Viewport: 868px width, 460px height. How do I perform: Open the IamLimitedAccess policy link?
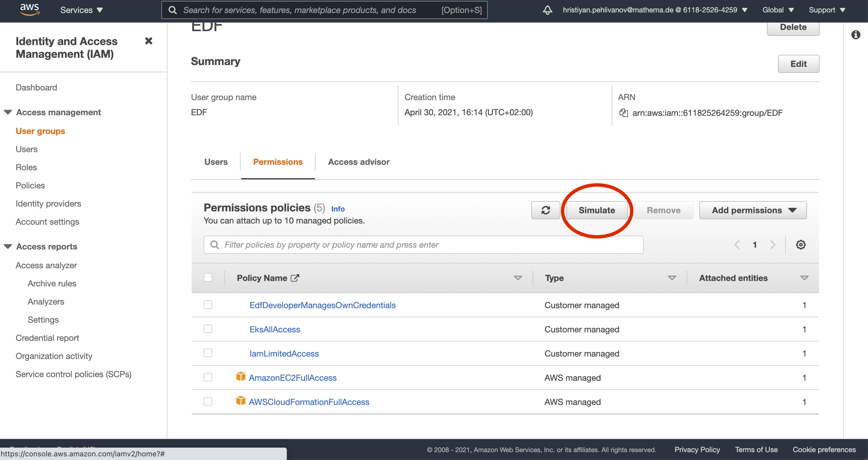pos(284,354)
